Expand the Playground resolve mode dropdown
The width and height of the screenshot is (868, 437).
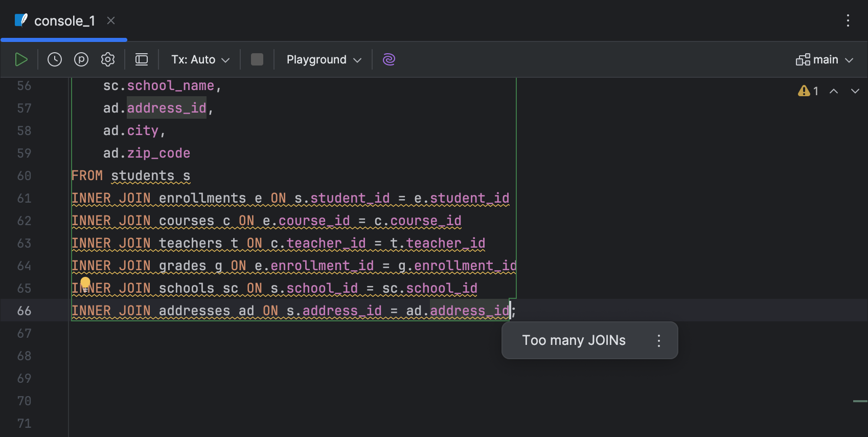click(324, 59)
